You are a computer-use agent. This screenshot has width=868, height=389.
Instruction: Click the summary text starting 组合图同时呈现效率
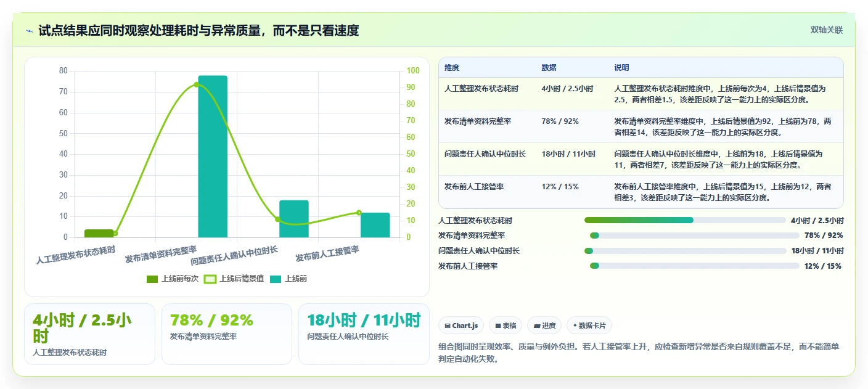pyautogui.click(x=639, y=353)
